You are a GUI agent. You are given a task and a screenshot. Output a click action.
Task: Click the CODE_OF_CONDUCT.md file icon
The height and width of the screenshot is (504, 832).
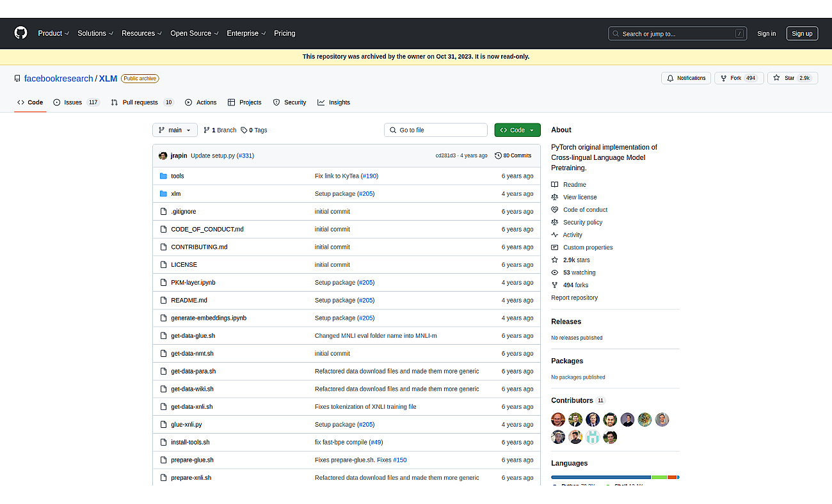click(x=163, y=229)
